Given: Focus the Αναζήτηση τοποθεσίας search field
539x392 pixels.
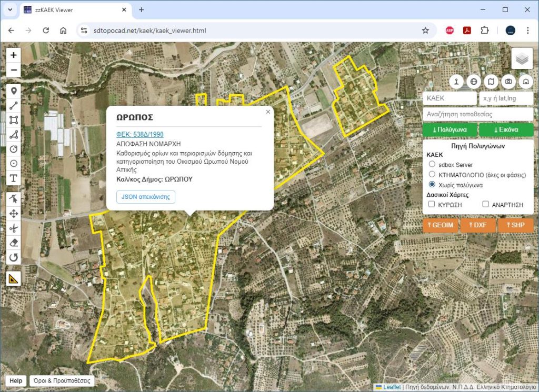Looking at the screenshot, I should tap(478, 114).
